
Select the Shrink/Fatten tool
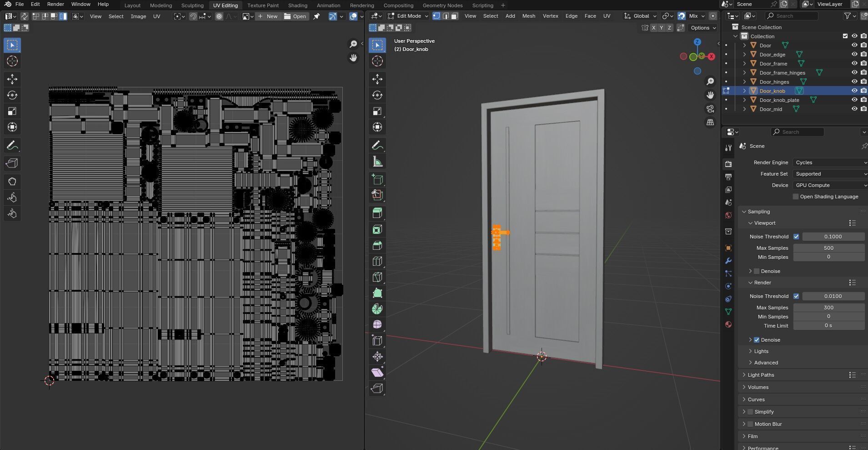click(x=377, y=356)
